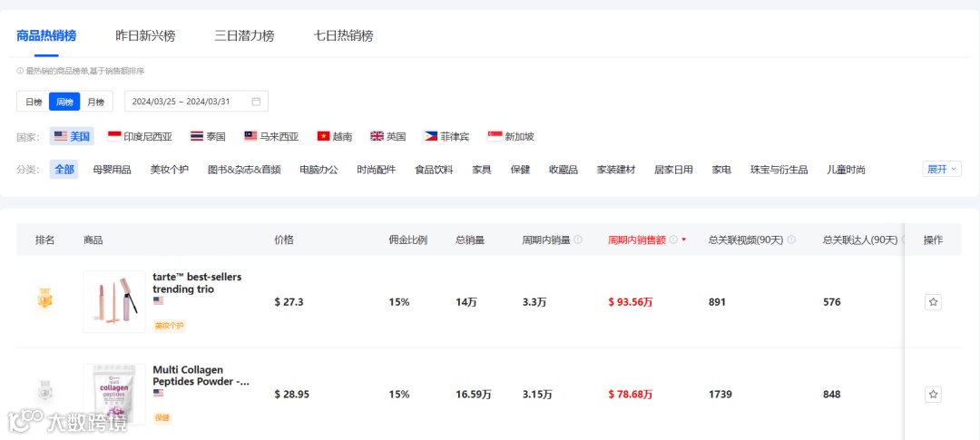980x440 pixels.
Task: Favorite the tarte product with star icon
Action: [933, 302]
